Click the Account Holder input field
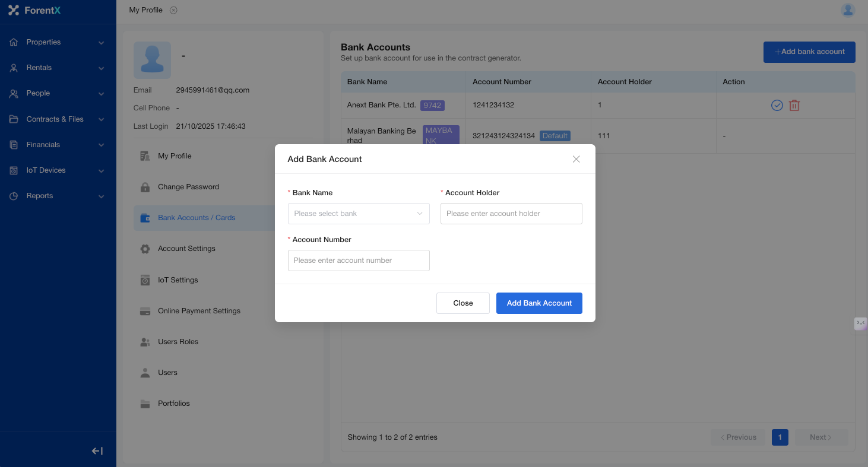 coord(511,214)
